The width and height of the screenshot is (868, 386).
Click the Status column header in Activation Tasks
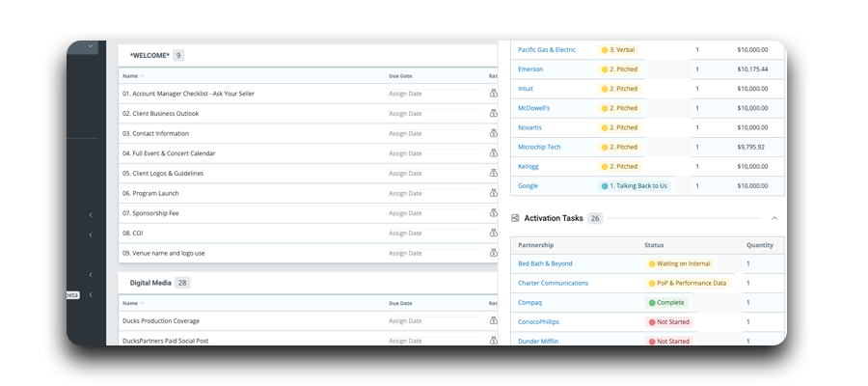coord(654,245)
